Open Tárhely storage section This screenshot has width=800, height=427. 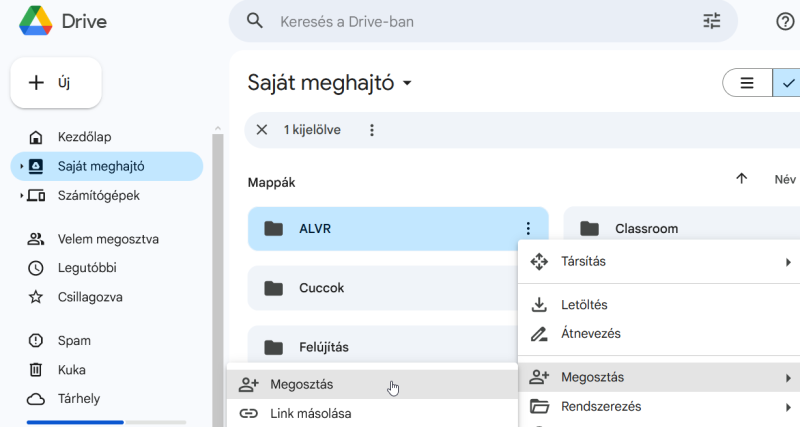click(79, 398)
